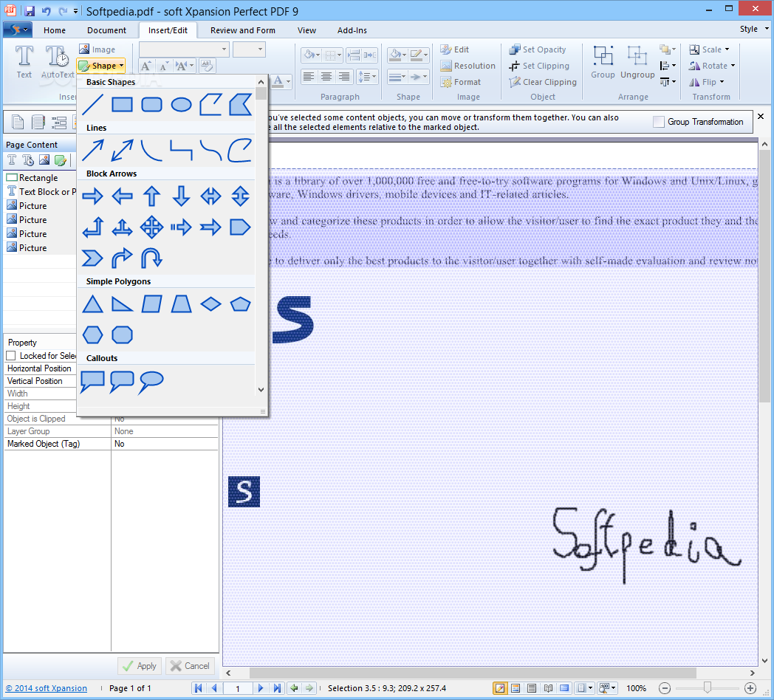
Task: Open the Review and Form tab
Action: coord(243,30)
